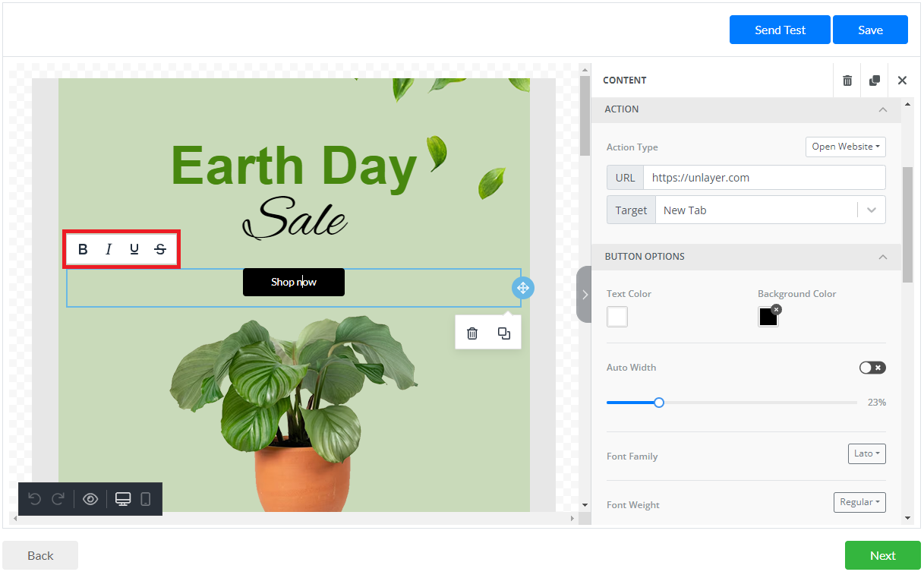Apply bold formatting to button text
Viewport: 924px width, 575px height.
[x=84, y=249]
